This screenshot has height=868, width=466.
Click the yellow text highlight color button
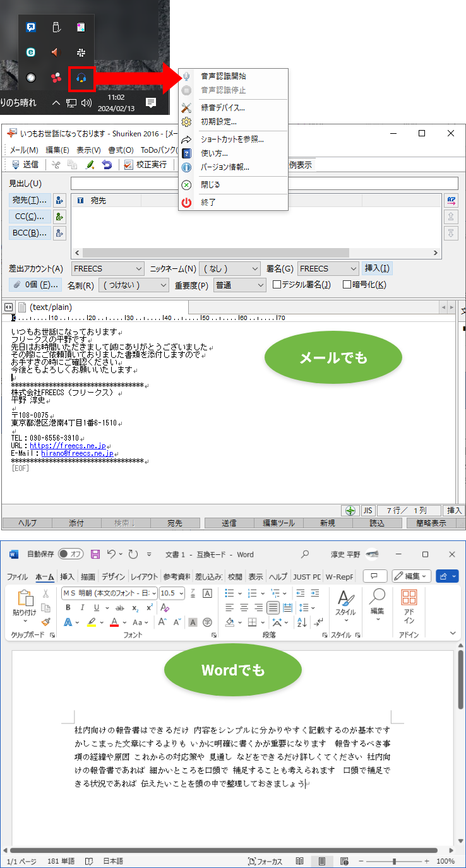pos(91,622)
